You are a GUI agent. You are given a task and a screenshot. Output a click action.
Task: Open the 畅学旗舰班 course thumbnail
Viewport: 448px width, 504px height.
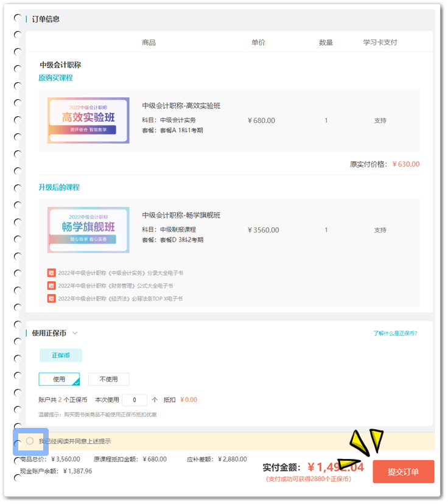(88, 230)
